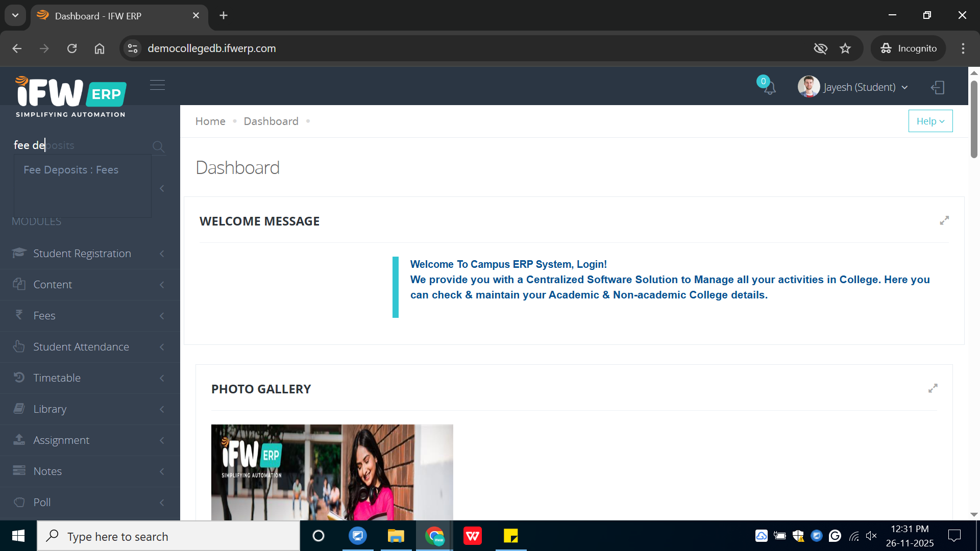The height and width of the screenshot is (551, 980).
Task: Click the IFW ERP logo
Action: tap(71, 96)
